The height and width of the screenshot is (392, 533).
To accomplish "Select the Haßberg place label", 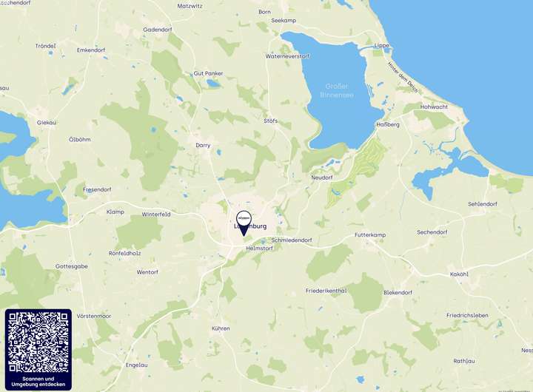I will [388, 125].
